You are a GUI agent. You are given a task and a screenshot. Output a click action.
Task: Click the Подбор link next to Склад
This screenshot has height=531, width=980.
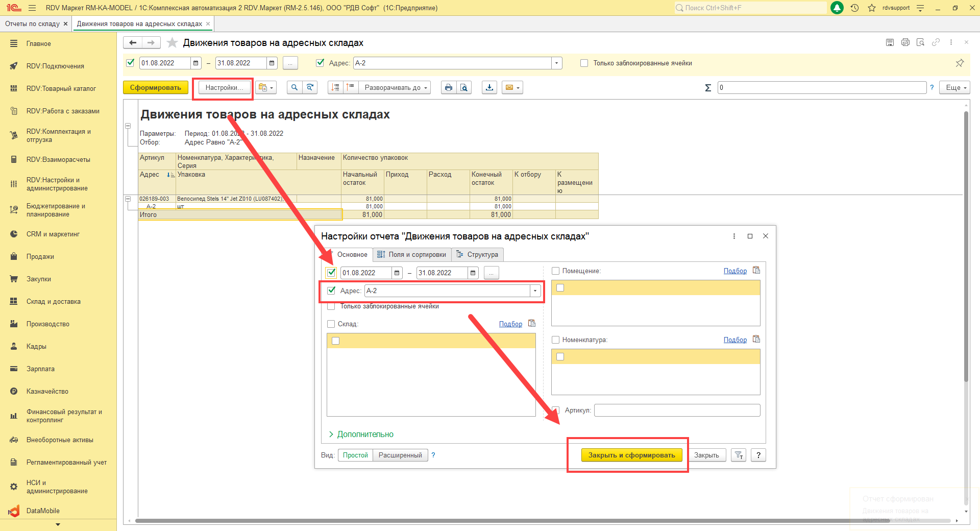coord(510,324)
